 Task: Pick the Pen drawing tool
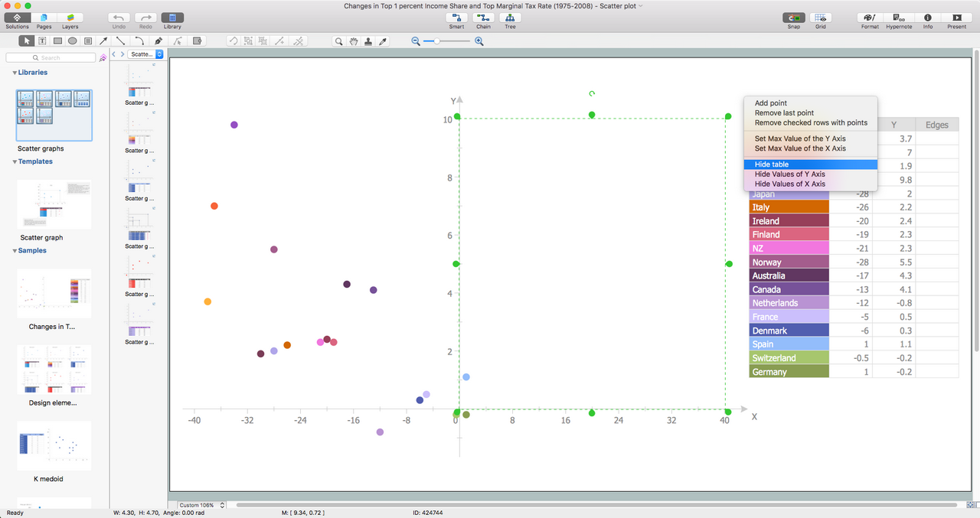coord(158,41)
